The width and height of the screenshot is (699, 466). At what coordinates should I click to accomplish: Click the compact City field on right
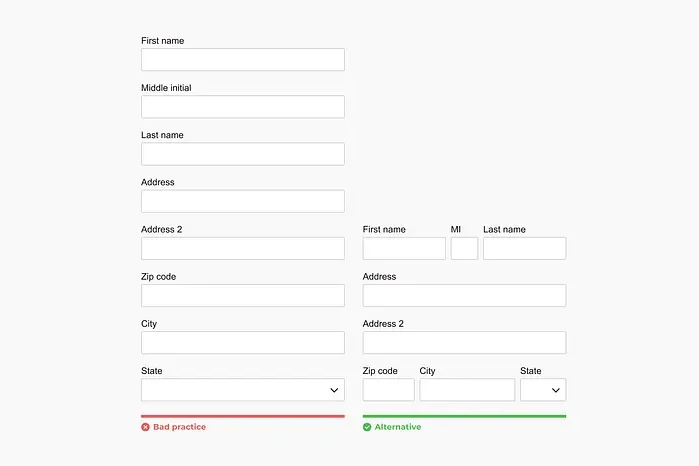pyautogui.click(x=467, y=390)
